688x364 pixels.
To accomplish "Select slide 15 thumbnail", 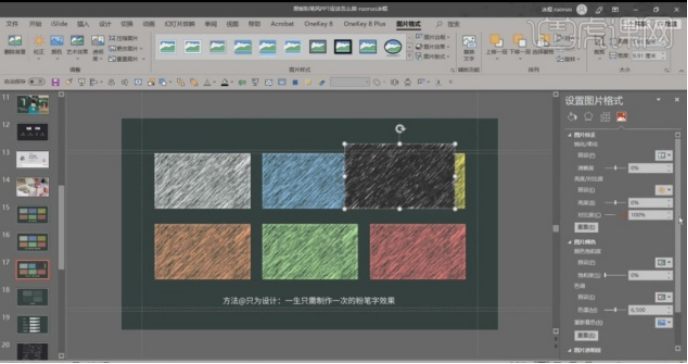I will pyautogui.click(x=32, y=215).
